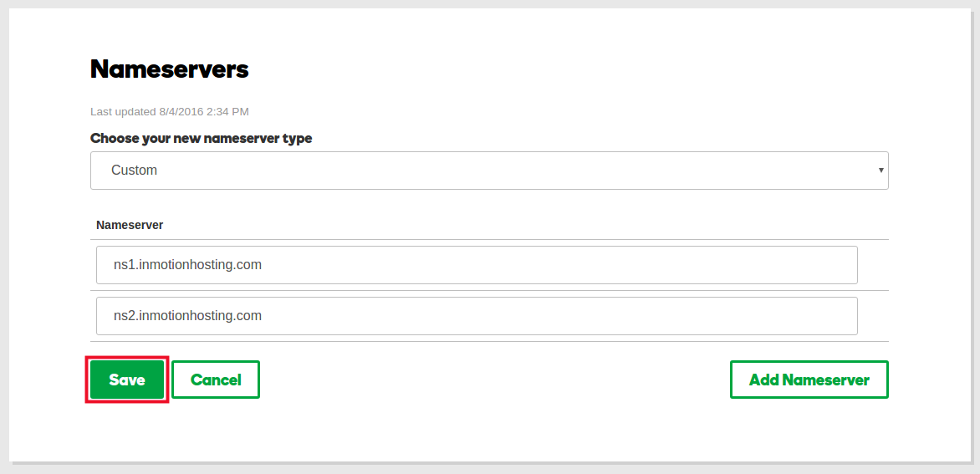Click empty area between Cancel and Add Nameserver
980x474 pixels.
coord(493,380)
